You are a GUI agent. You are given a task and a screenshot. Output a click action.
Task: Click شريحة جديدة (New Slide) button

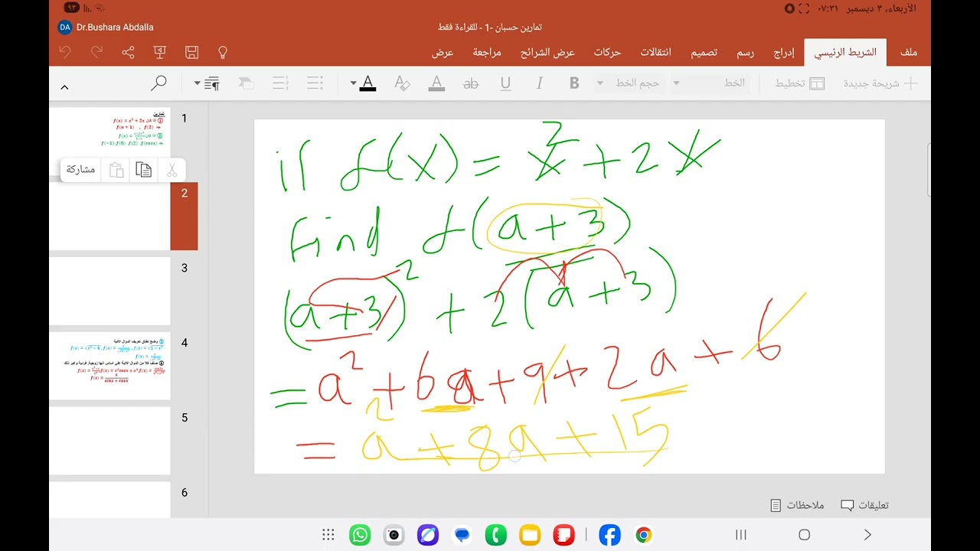point(880,83)
